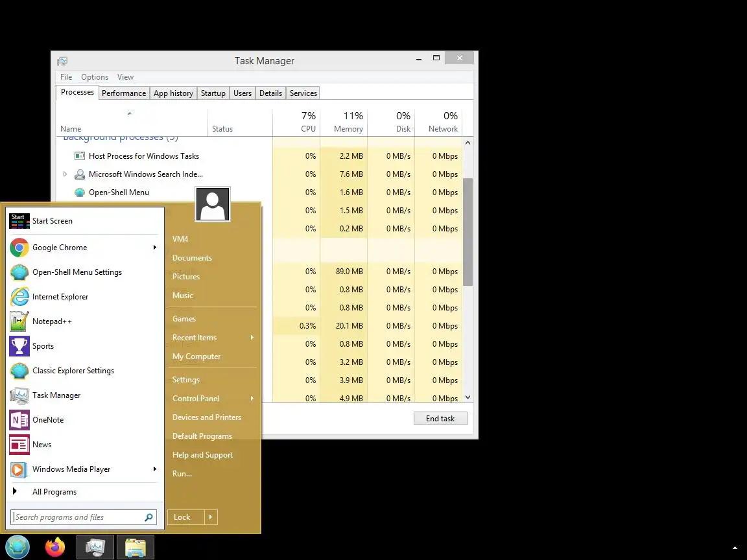Screen dimensions: 747x560
Task: Click the Open-Shell start button on taskbar
Action: 18,546
